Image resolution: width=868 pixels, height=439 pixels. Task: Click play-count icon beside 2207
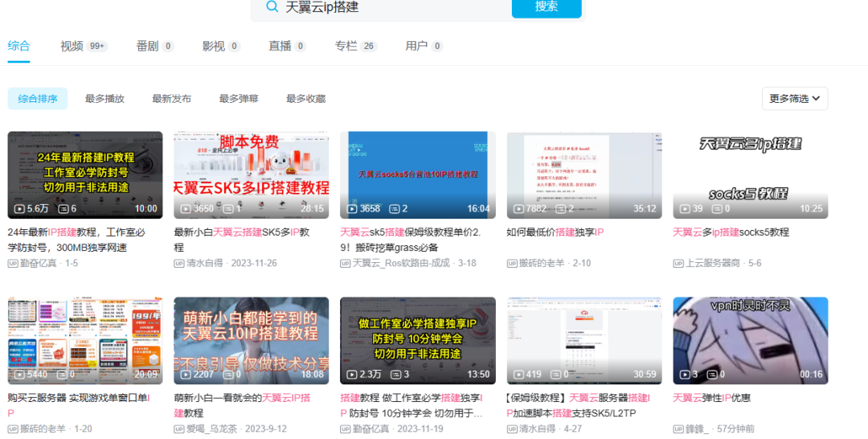(186, 374)
